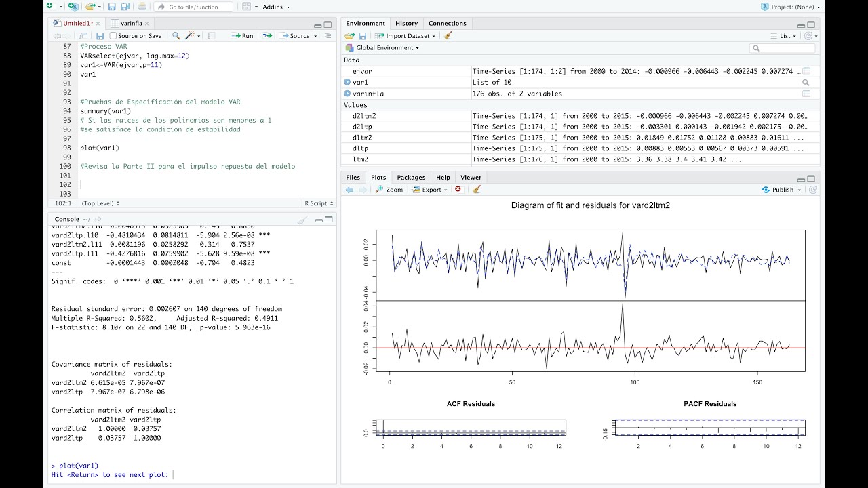Toggle the Source on Save checkbox

pyautogui.click(x=113, y=36)
